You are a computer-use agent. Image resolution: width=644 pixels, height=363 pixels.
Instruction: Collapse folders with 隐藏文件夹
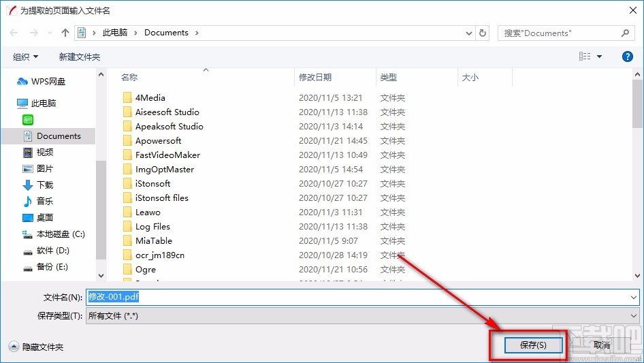click(x=36, y=347)
